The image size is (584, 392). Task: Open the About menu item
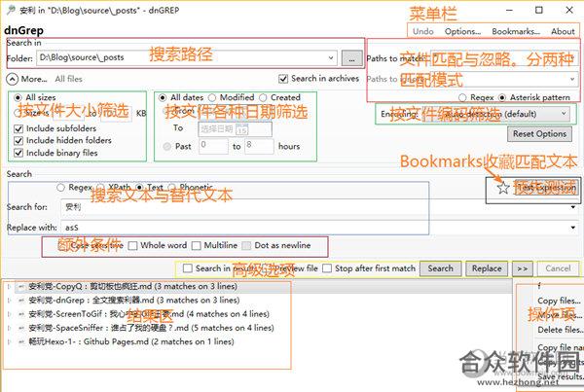pos(563,31)
